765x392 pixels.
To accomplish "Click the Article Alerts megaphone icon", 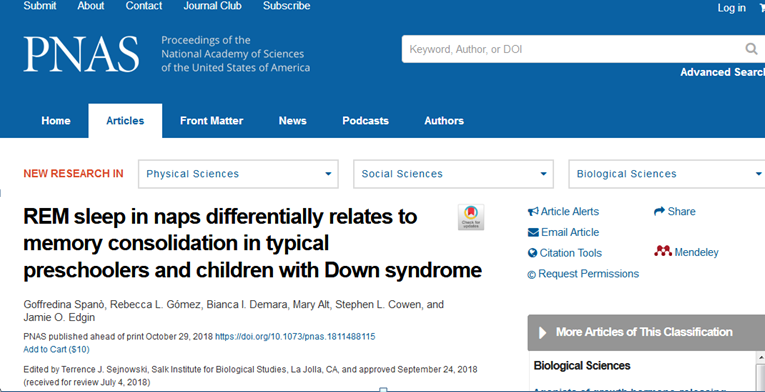I will pyautogui.click(x=533, y=211).
